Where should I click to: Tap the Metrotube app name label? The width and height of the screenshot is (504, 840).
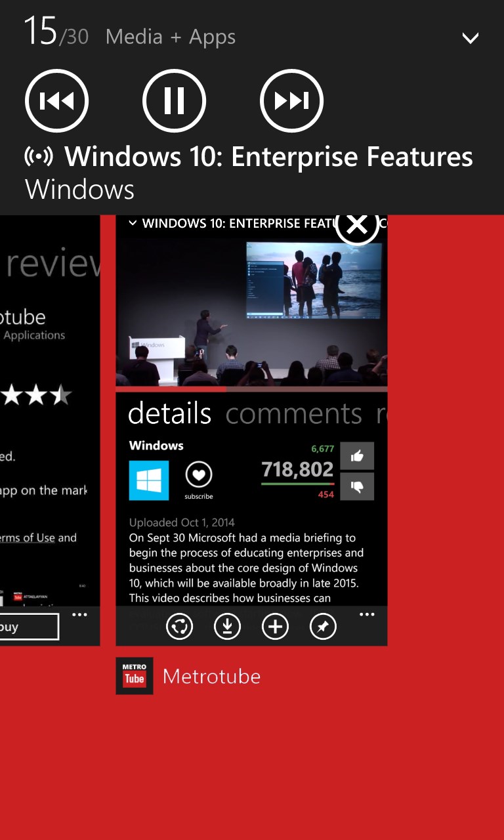[211, 677]
